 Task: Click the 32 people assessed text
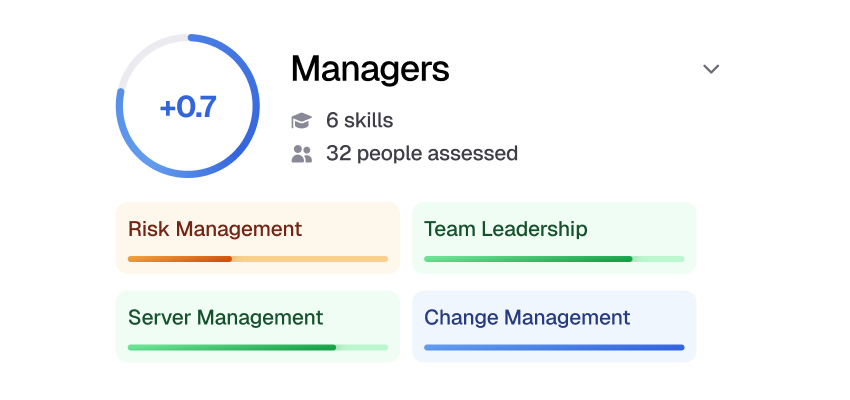coord(421,154)
